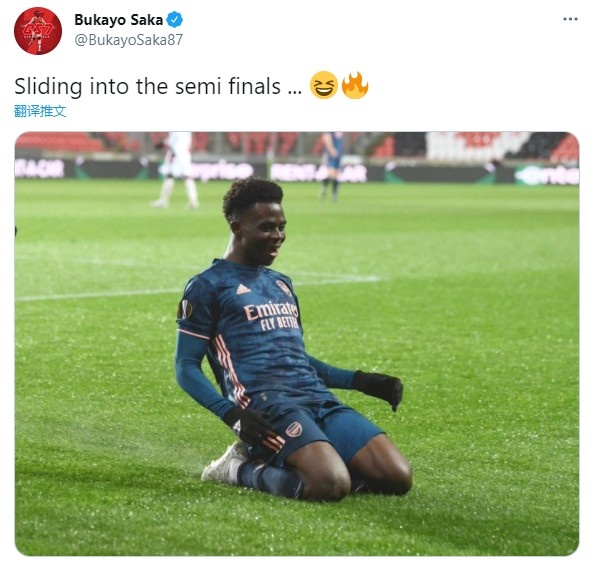Viewport: 592px width, 563px height.
Task: Open the tweet's more options menu
Action: click(570, 19)
